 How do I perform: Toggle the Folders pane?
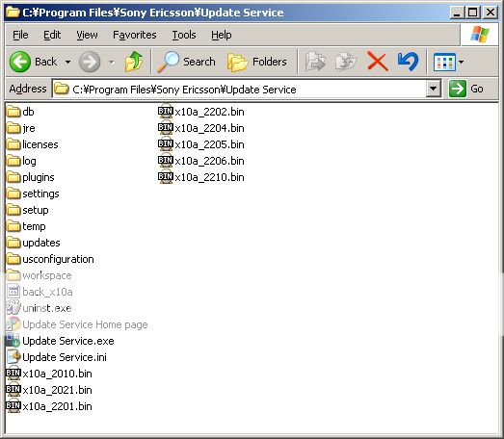[257, 62]
